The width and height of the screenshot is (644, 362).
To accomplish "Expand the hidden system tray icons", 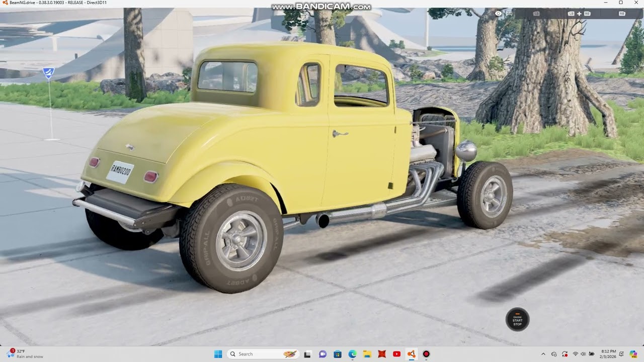I will [x=543, y=354].
